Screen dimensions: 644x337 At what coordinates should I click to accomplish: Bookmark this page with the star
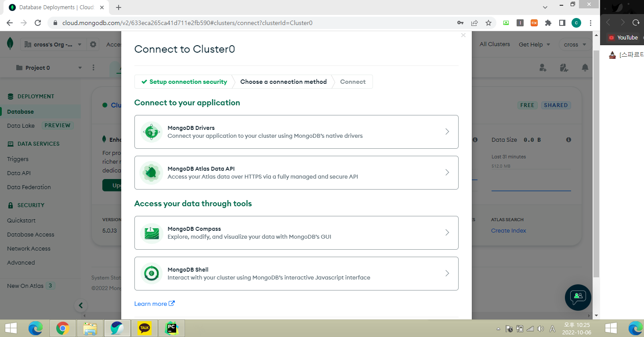[x=488, y=23]
